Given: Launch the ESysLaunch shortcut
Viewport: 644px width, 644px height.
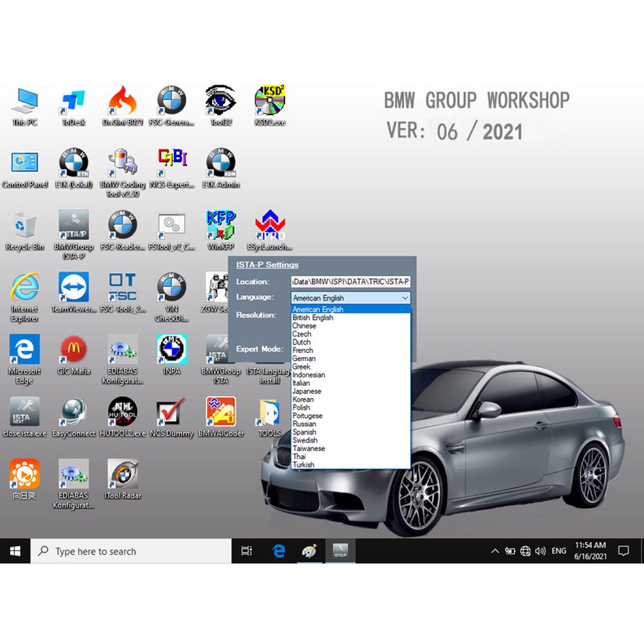Looking at the screenshot, I should pyautogui.click(x=270, y=230).
